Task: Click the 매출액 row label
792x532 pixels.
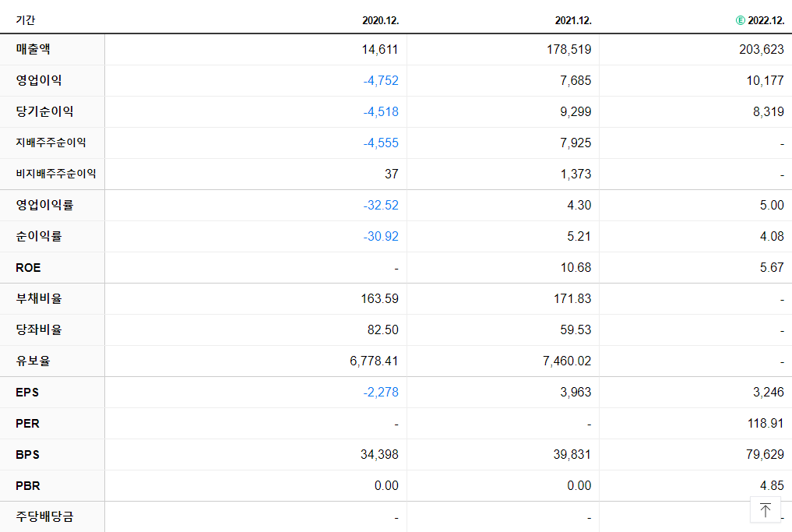Action: [33, 49]
